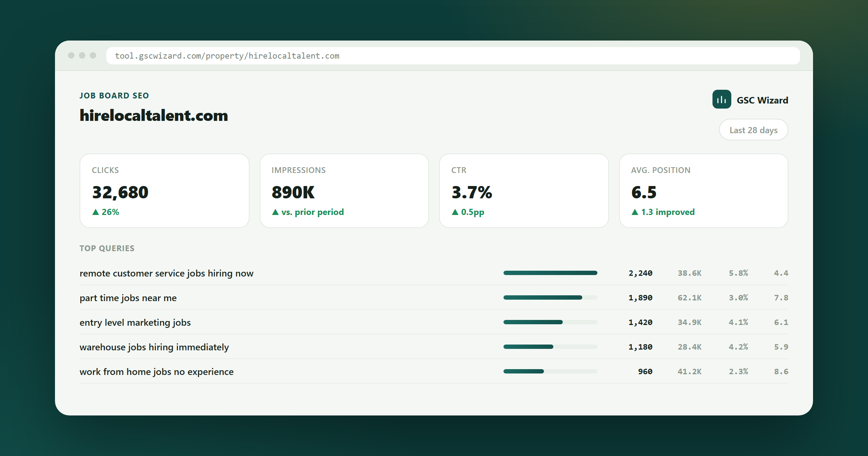Image resolution: width=868 pixels, height=456 pixels.
Task: Click the 960 clicks value
Action: point(645,372)
